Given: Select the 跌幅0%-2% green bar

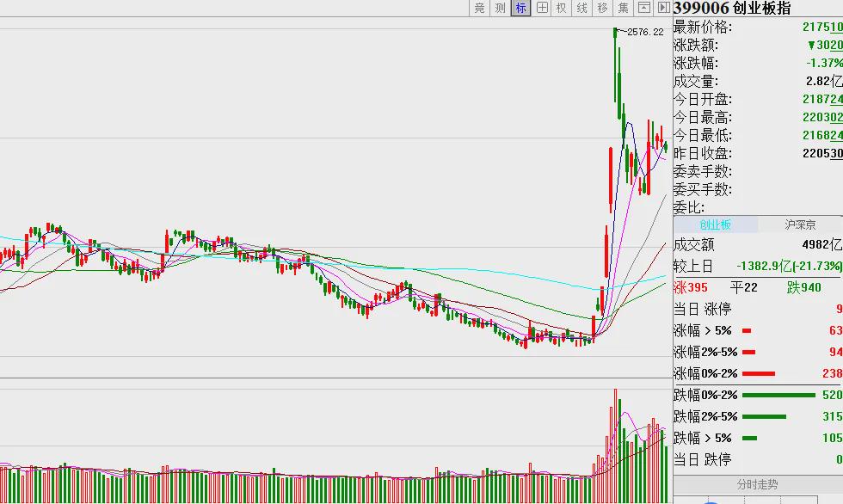Looking at the screenshot, I should tap(778, 395).
